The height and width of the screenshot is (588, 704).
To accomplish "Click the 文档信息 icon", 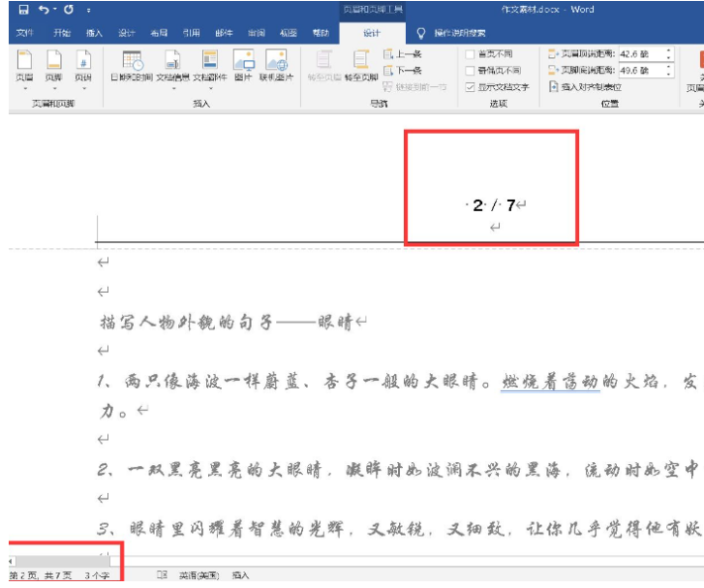I will [173, 61].
